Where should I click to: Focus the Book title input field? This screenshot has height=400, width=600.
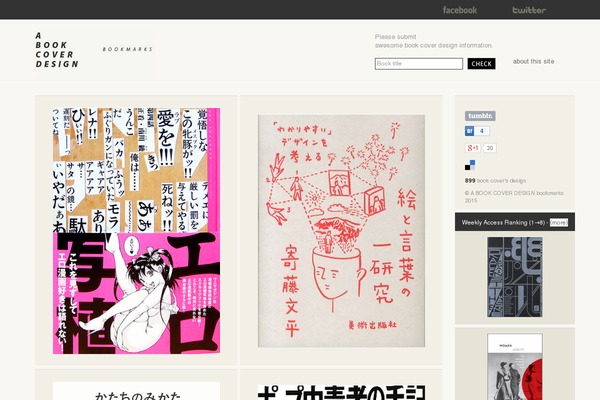coord(419,64)
